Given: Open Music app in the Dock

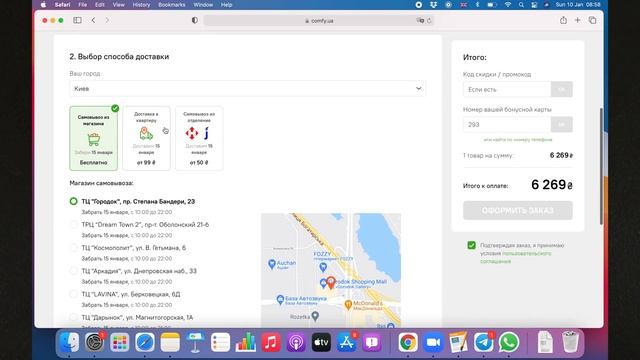Looking at the screenshot, I should tap(271, 342).
